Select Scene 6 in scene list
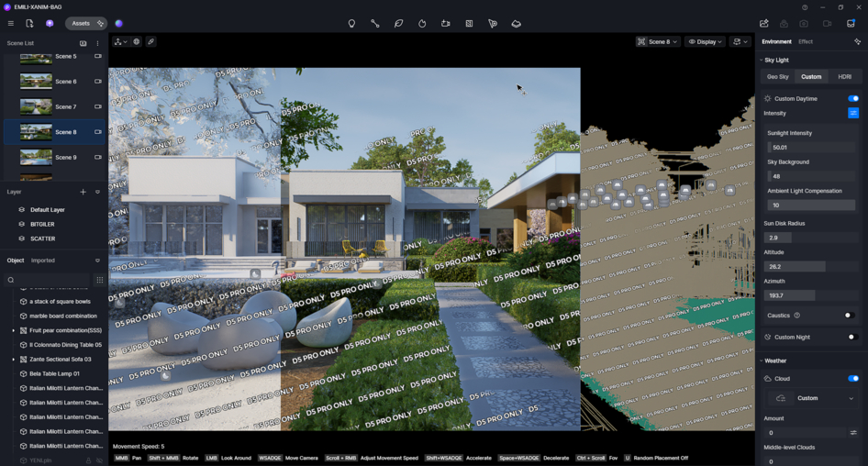Screen dimensions: 868x466 (54, 82)
